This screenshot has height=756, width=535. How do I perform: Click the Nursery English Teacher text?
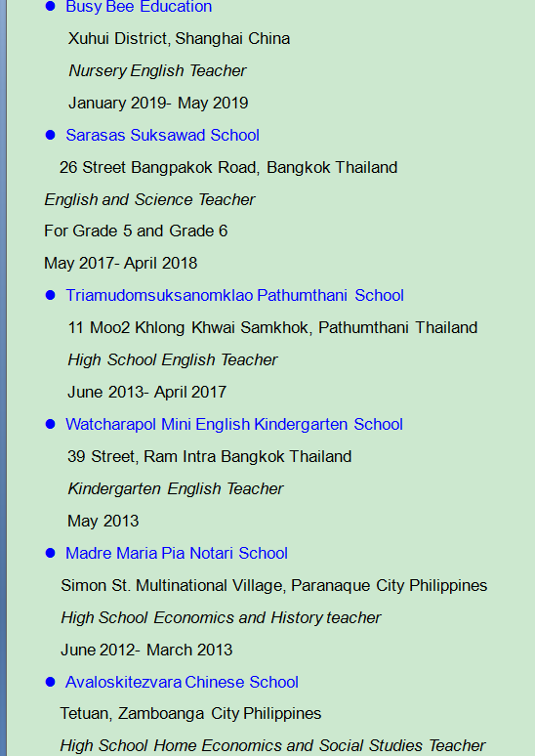(157, 70)
